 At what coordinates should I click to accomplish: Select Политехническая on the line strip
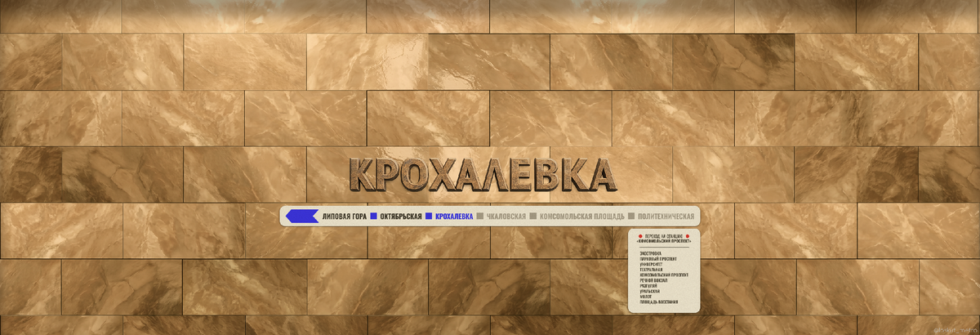[666, 217]
